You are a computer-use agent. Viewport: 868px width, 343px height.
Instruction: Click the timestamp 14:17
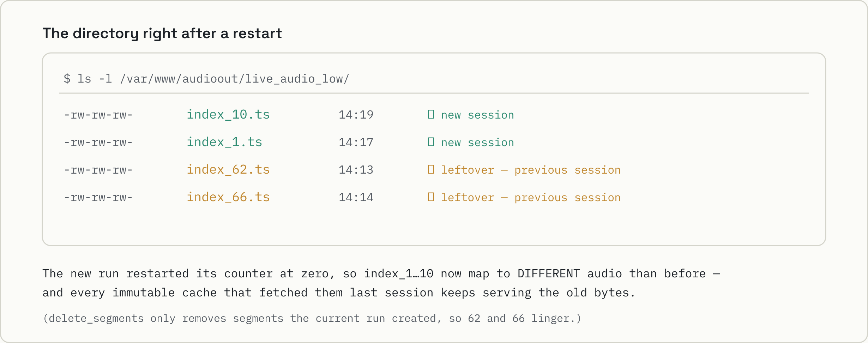(x=356, y=142)
